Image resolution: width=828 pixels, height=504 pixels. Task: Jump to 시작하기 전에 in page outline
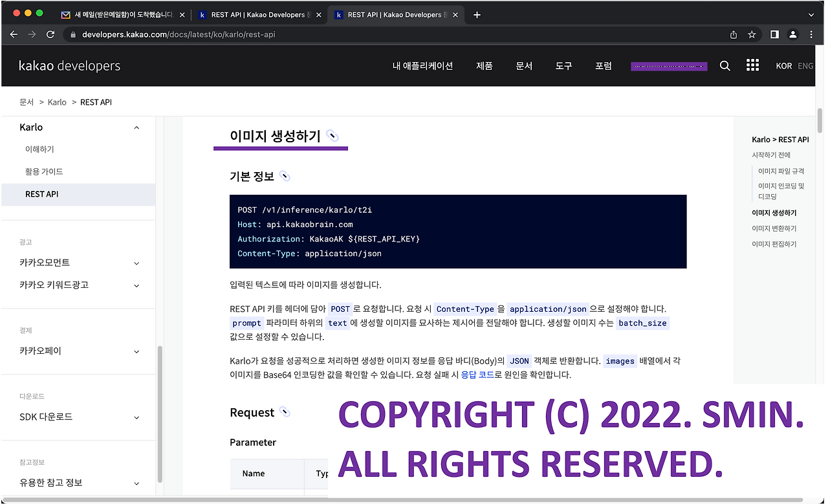tap(771, 155)
